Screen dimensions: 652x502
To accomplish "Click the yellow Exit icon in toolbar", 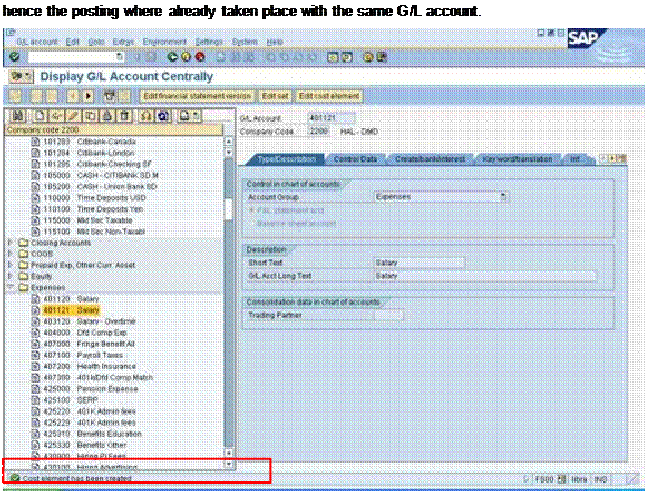I will (x=186, y=57).
